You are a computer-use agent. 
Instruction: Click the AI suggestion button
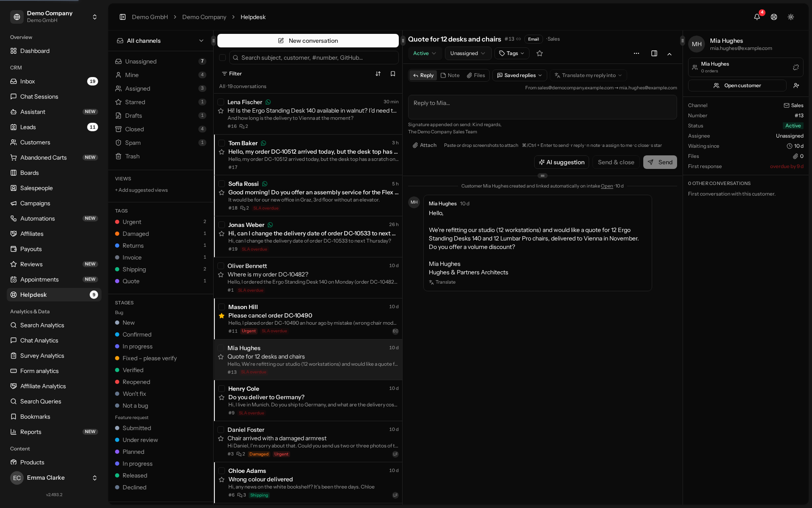click(562, 162)
